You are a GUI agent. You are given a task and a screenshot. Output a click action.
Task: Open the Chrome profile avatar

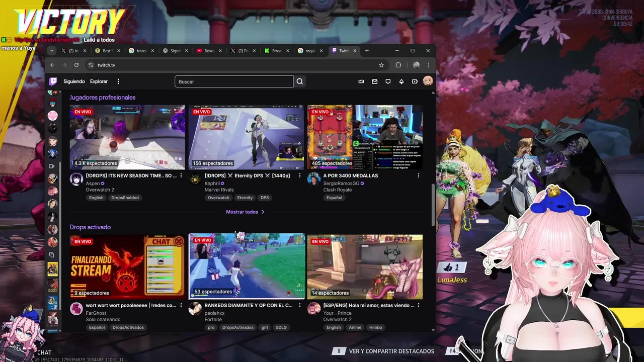tap(416, 65)
